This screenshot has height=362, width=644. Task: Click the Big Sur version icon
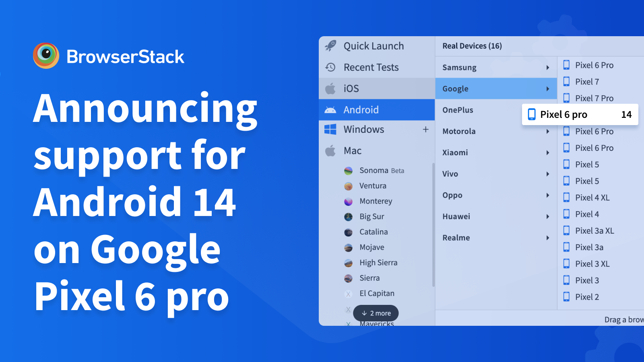[x=349, y=217]
